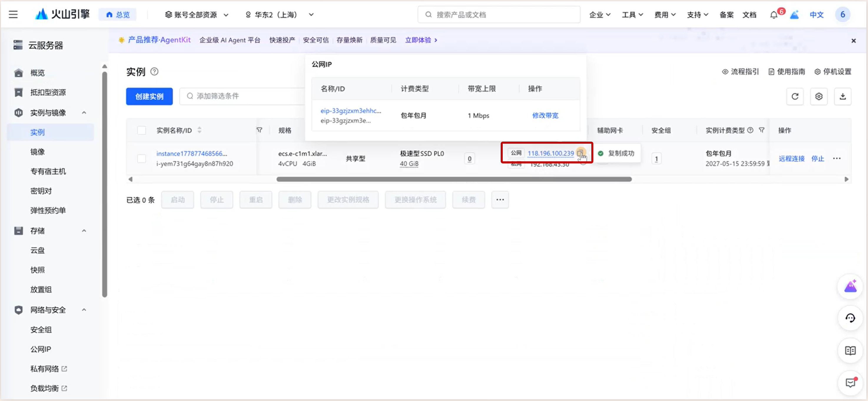
Task: Open the AI assistant icon in top bar
Action: click(794, 15)
